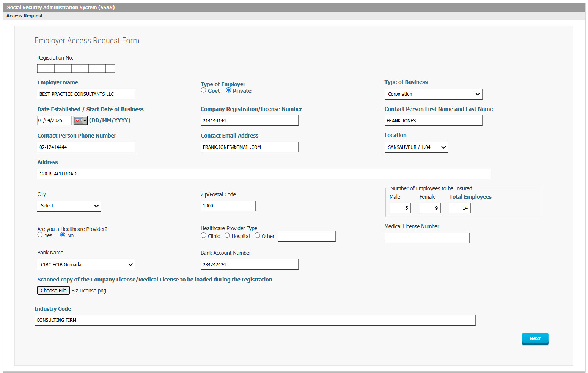Click the Medical License Number field

427,238
